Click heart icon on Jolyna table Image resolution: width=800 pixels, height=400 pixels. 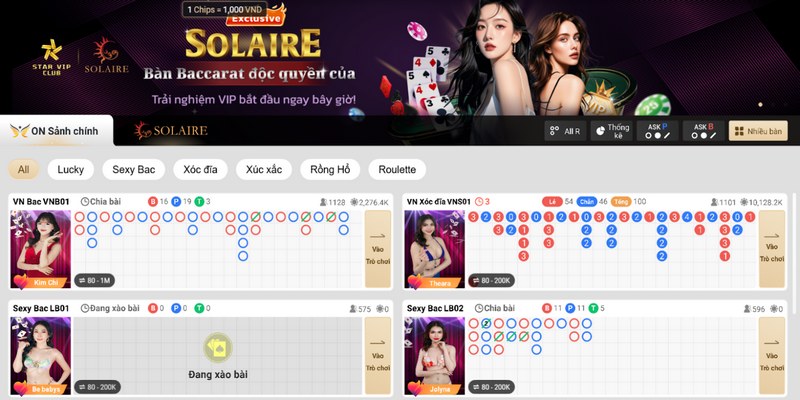point(414,388)
